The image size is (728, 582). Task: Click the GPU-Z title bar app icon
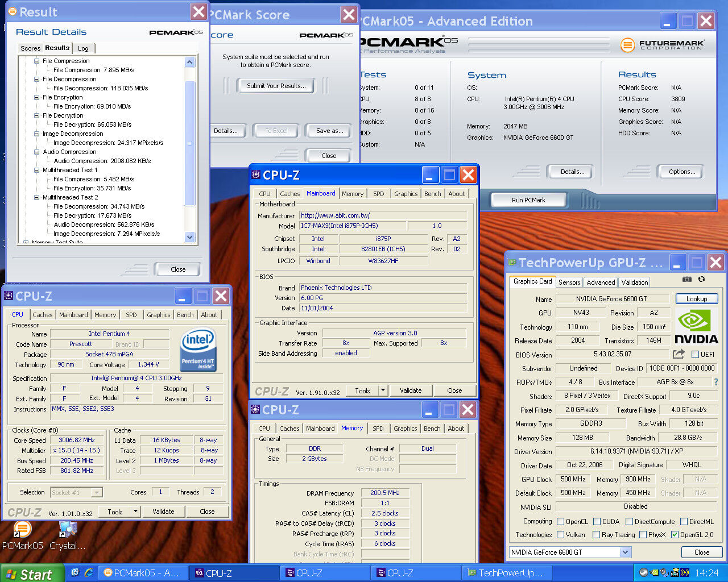512,263
